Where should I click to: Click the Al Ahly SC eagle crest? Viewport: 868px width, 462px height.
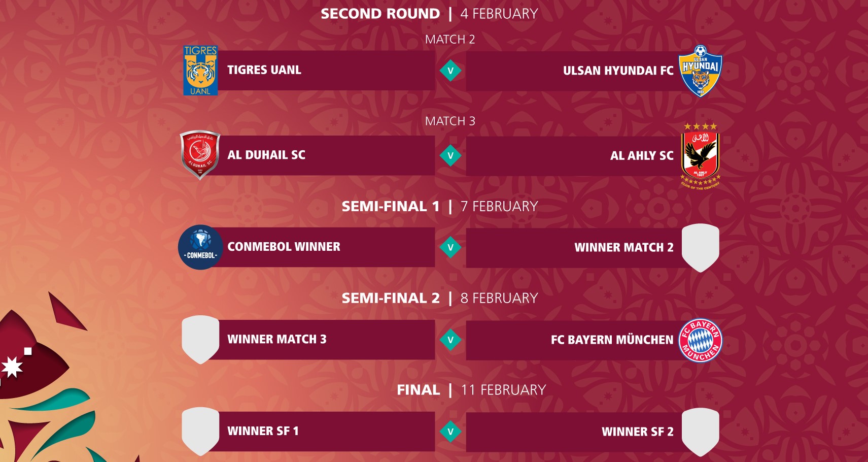701,155
